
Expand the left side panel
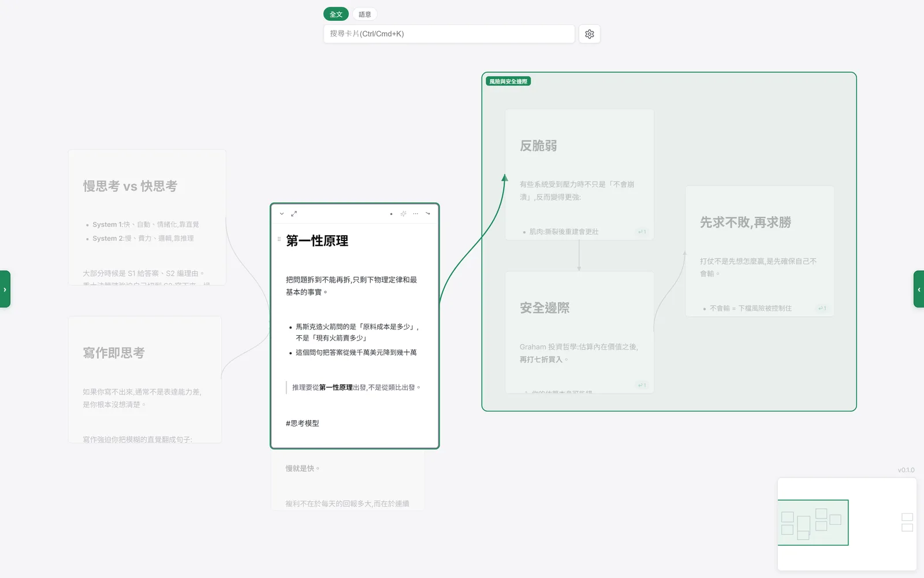click(x=5, y=289)
